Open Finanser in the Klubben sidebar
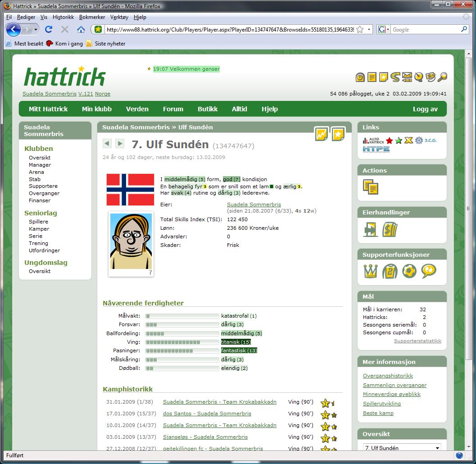The height and width of the screenshot is (464, 476). point(40,200)
